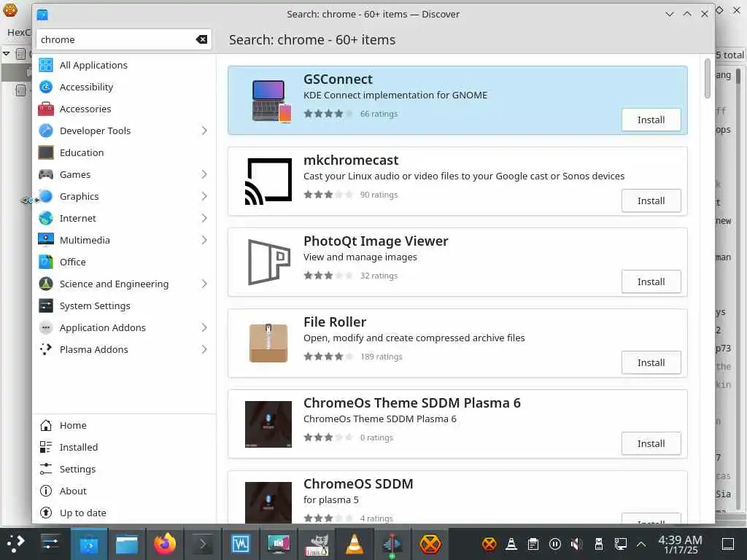The image size is (747, 560).
Task: Expand the Application Addons arrow
Action: (x=204, y=328)
